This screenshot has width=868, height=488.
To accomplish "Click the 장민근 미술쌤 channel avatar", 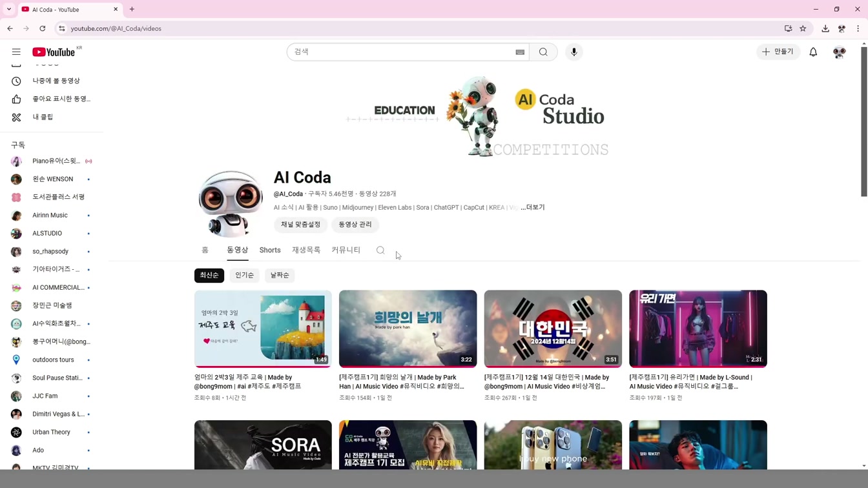I will point(16,305).
